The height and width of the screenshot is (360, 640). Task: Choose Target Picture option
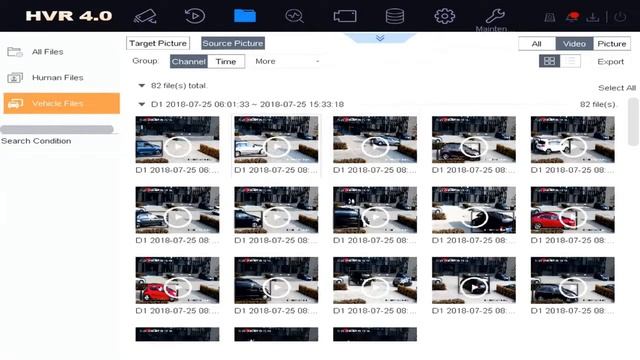click(158, 43)
